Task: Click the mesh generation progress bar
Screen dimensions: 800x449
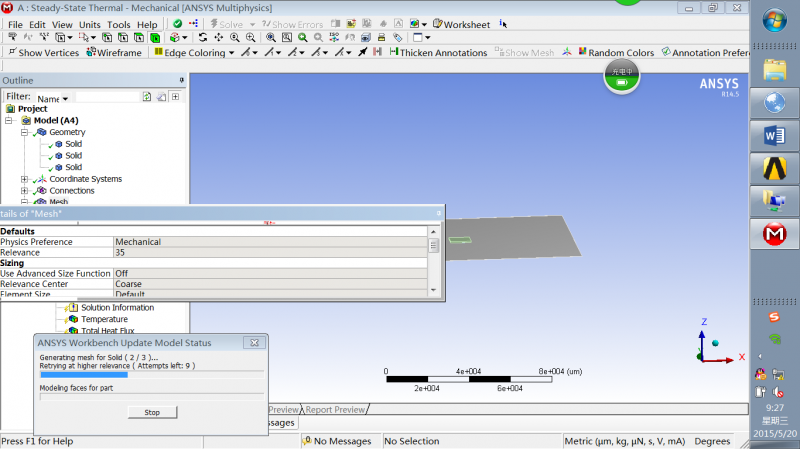Action: [152, 375]
